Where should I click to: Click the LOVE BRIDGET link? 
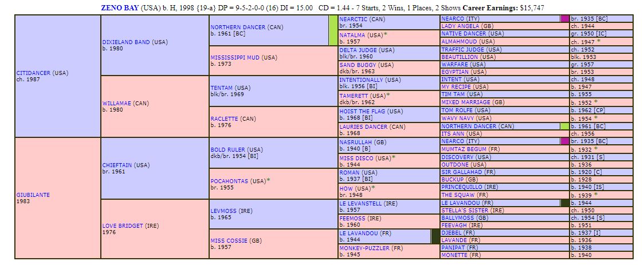point(123,226)
